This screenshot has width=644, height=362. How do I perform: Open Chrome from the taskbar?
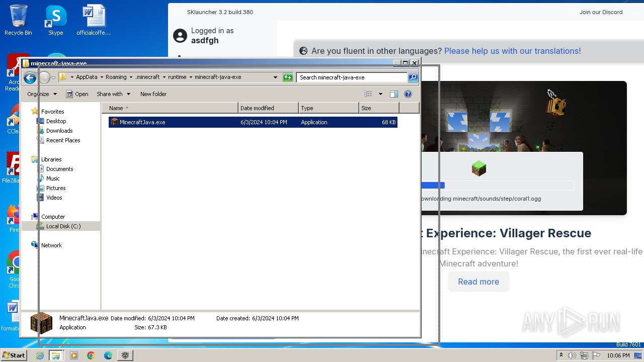point(91,355)
